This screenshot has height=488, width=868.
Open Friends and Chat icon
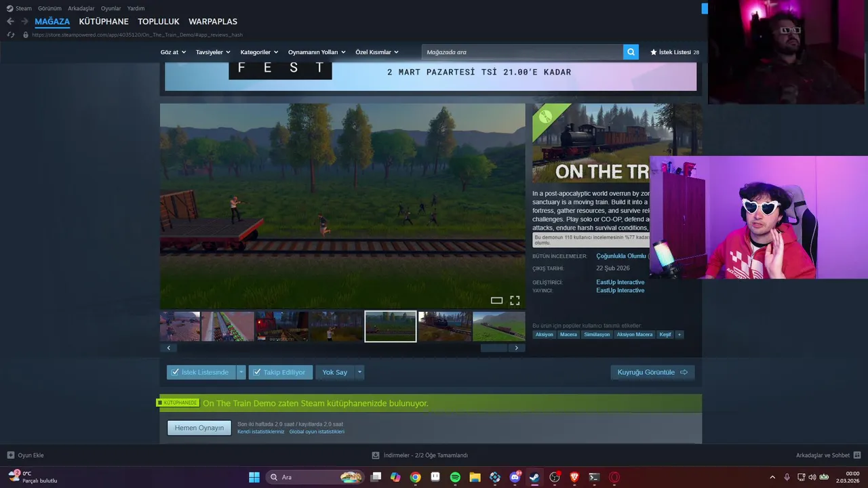(x=856, y=455)
